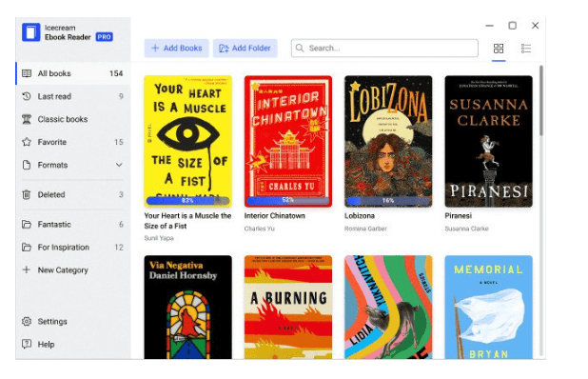Click author name 'Romina Garber'
The image size is (588, 379).
[365, 229]
